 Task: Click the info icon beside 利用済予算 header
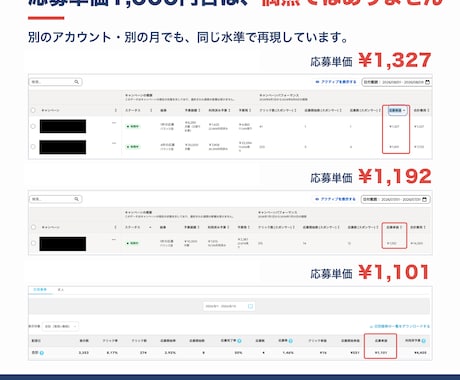point(423,341)
